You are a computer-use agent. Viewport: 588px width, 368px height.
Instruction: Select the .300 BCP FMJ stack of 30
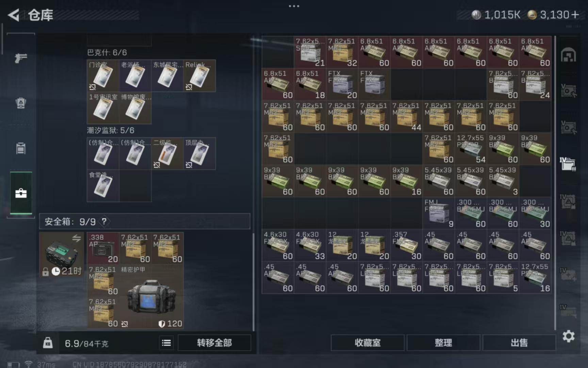(535, 213)
